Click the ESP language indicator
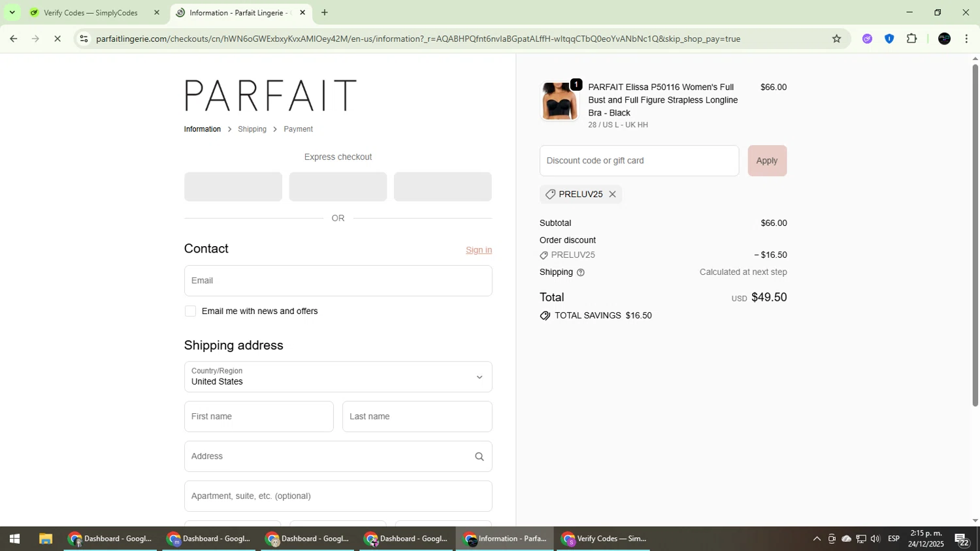The width and height of the screenshot is (980, 551). coord(894,539)
